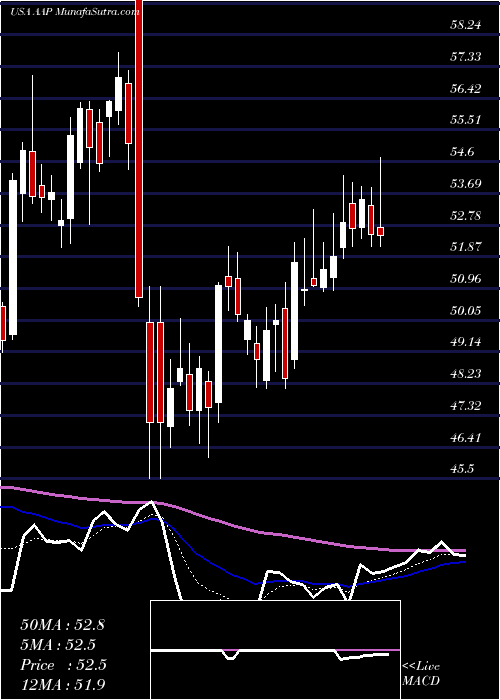This screenshot has height=700, width=500.
Task: Click the 50.96 price axis label
Action: (465, 279)
